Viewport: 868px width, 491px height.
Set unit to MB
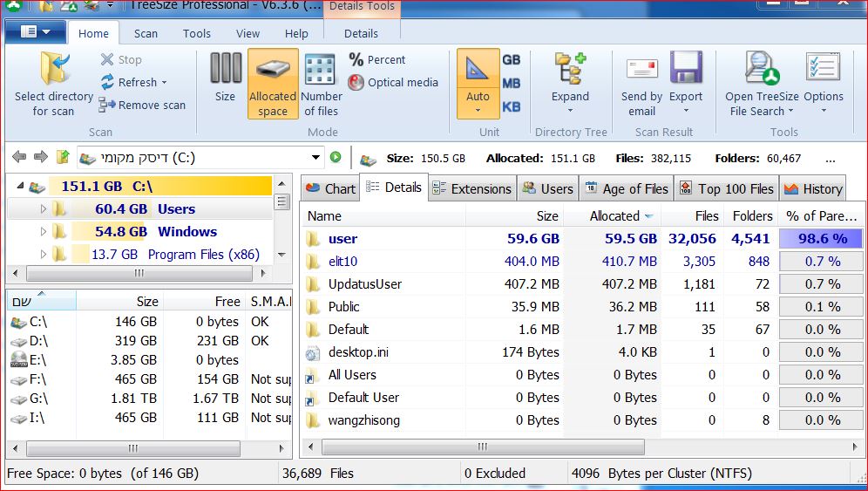tap(511, 83)
